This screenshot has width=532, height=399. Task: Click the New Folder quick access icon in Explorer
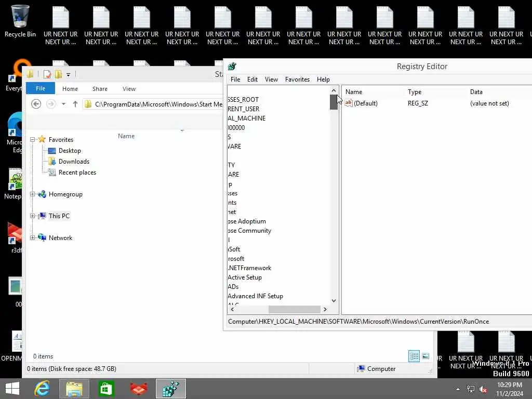tap(58, 74)
